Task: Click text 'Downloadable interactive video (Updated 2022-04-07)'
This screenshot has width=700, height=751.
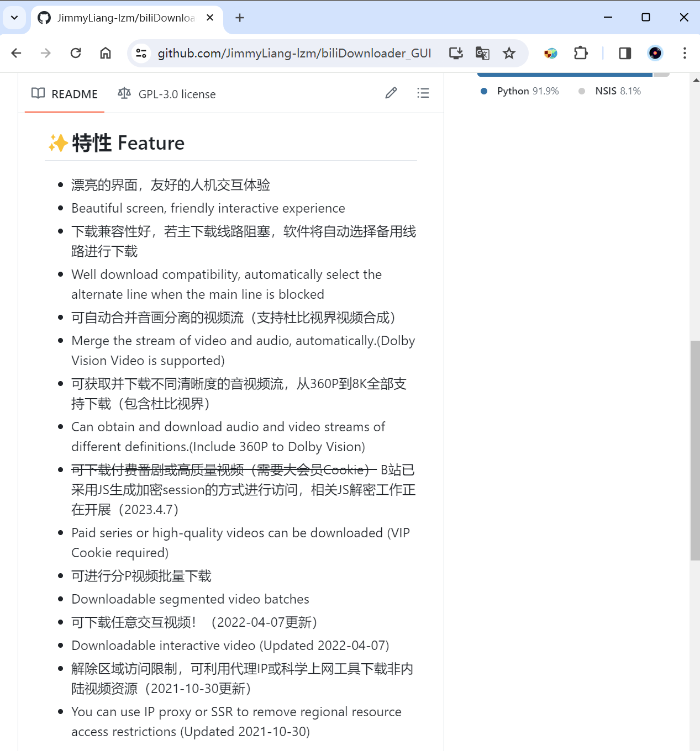Action: click(x=230, y=646)
